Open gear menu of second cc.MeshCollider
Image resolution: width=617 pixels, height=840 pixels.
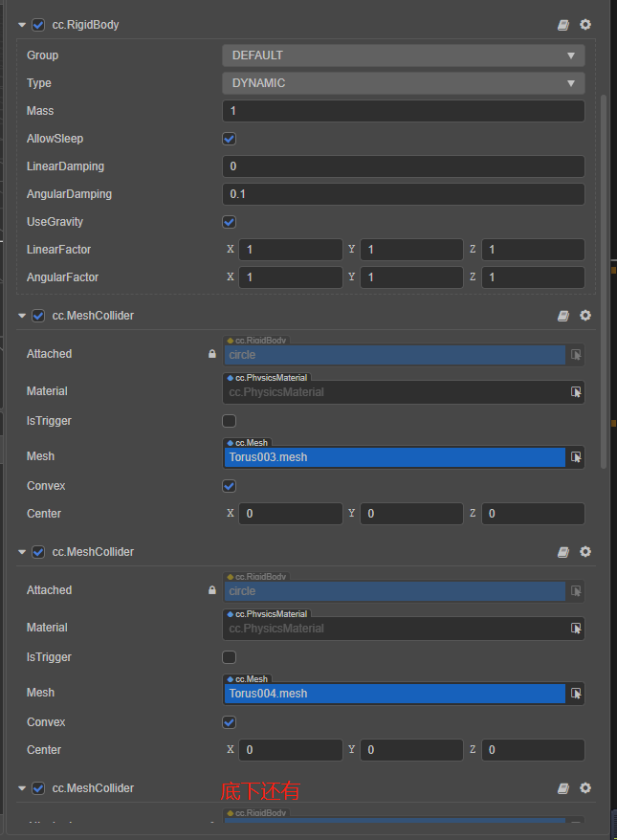coord(585,552)
